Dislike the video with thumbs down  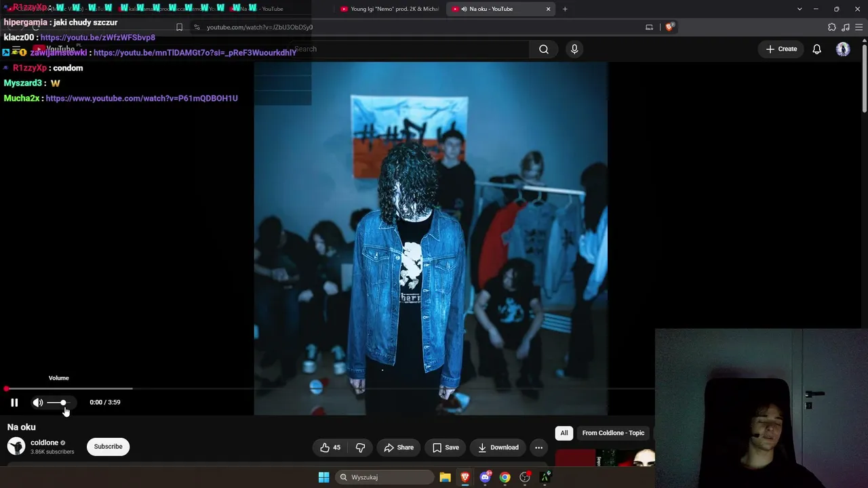pyautogui.click(x=361, y=447)
